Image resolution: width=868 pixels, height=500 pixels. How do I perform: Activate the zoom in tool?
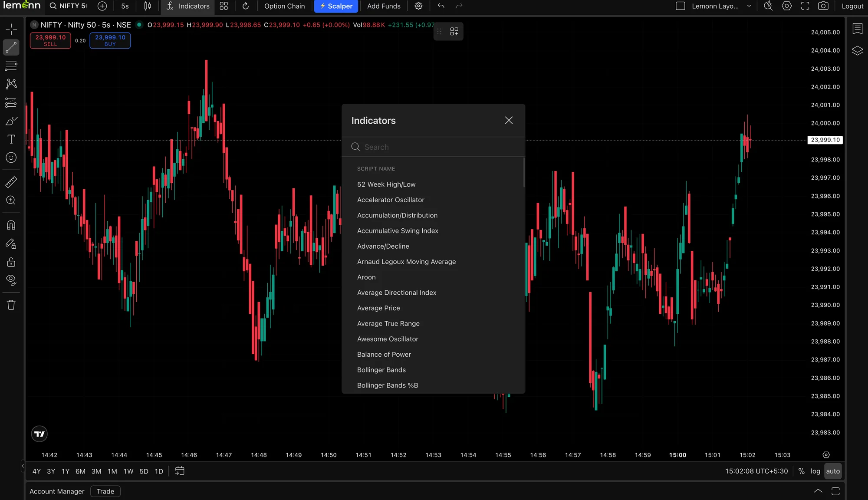pos(11,200)
